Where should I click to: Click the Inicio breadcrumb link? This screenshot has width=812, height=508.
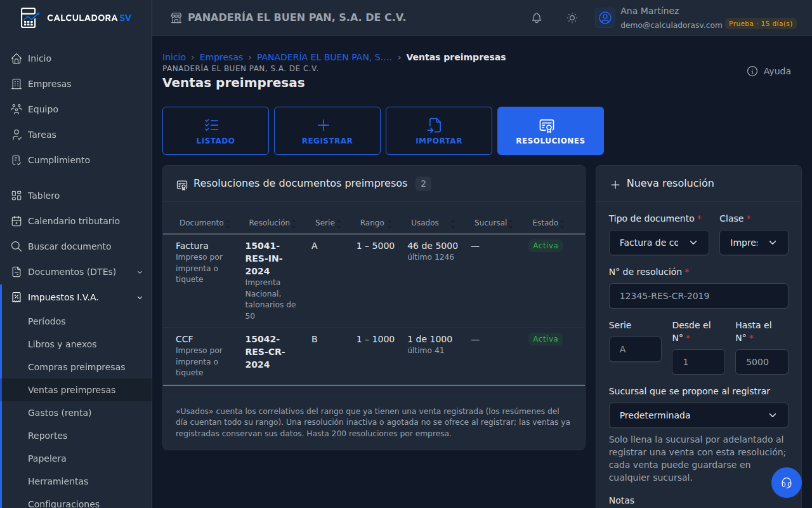[x=174, y=57]
